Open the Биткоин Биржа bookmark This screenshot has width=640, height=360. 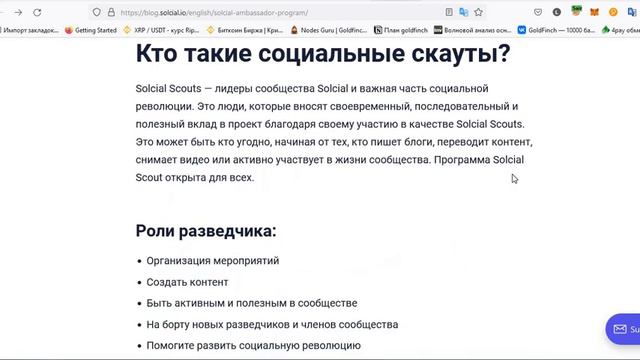click(x=245, y=30)
